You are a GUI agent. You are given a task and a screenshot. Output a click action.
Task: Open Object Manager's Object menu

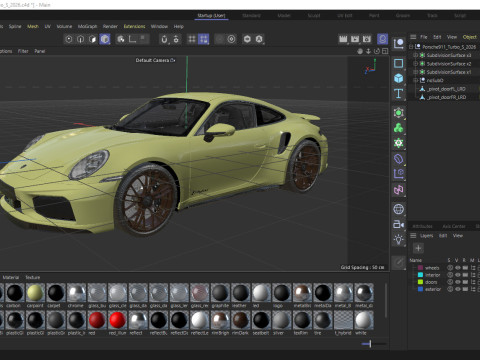coord(469,37)
